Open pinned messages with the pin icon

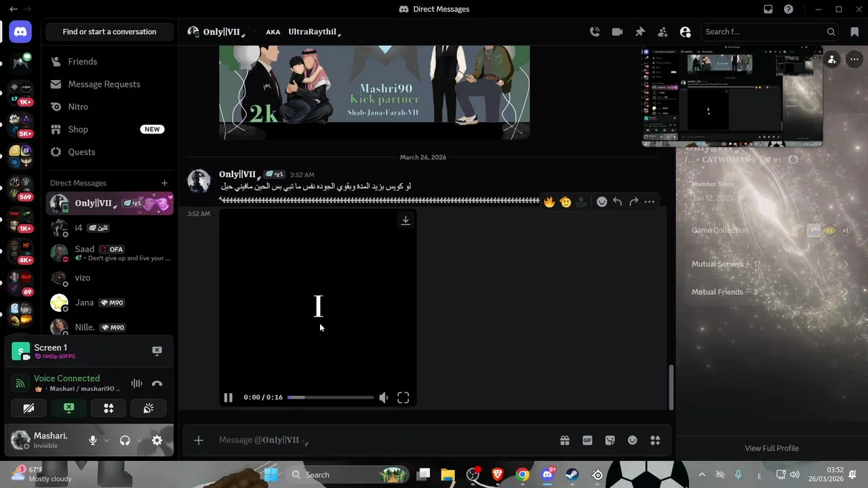640,32
